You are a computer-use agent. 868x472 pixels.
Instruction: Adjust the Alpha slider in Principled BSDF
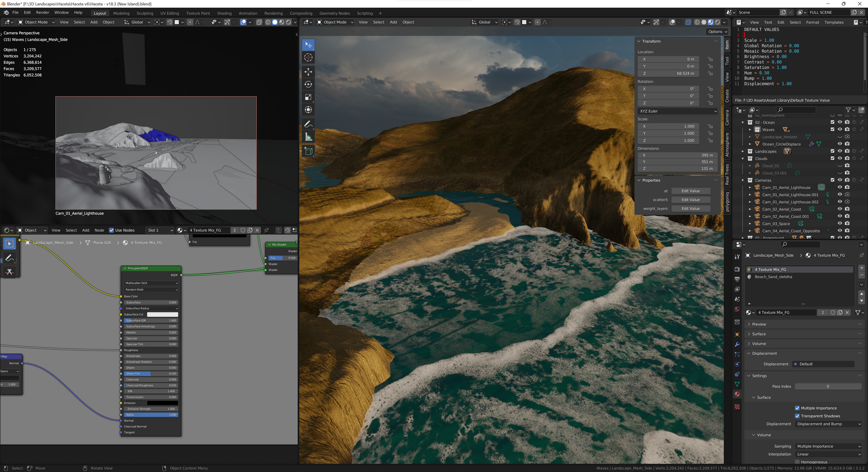point(151,415)
